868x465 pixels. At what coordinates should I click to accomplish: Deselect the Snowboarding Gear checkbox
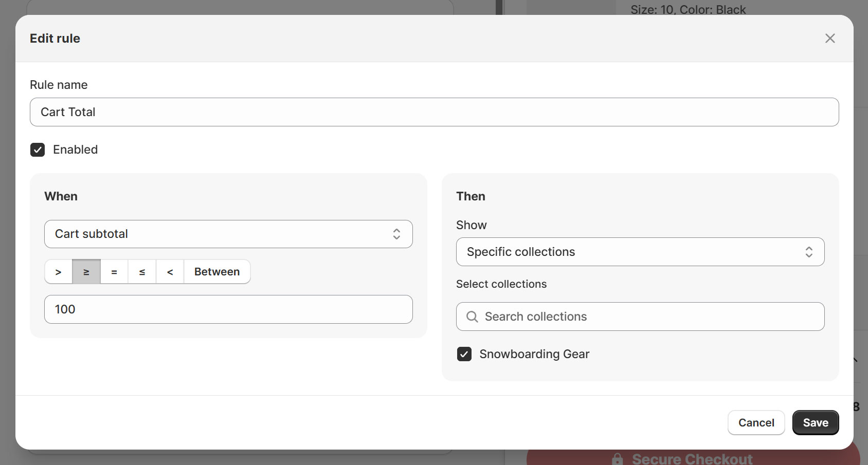point(464,354)
